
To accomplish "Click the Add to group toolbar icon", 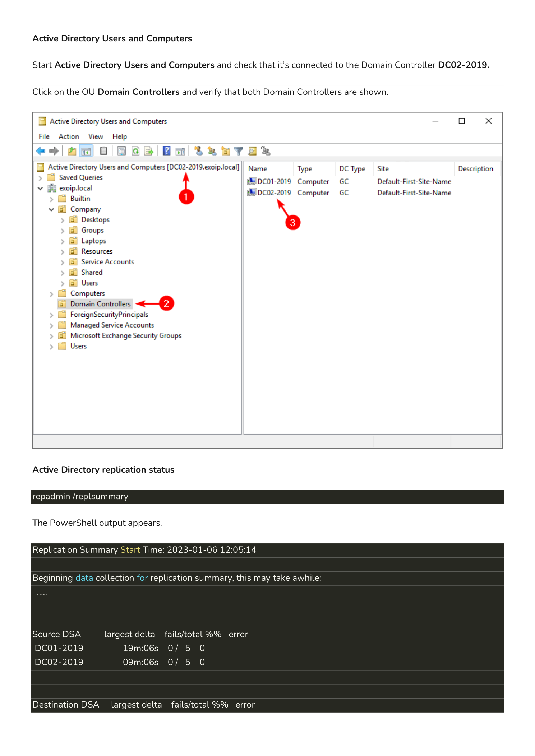I will (x=266, y=151).
